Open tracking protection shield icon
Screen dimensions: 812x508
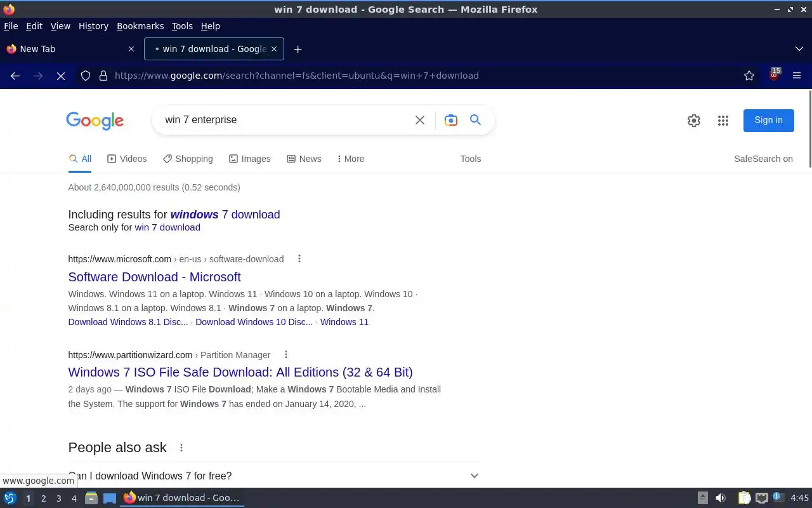(86, 76)
